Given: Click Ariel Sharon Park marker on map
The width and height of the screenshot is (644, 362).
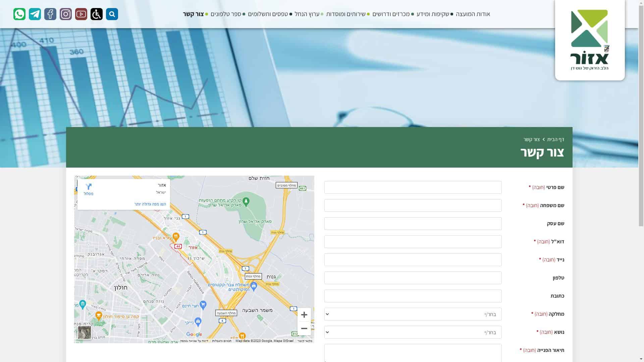Looking at the screenshot, I should (246, 201).
